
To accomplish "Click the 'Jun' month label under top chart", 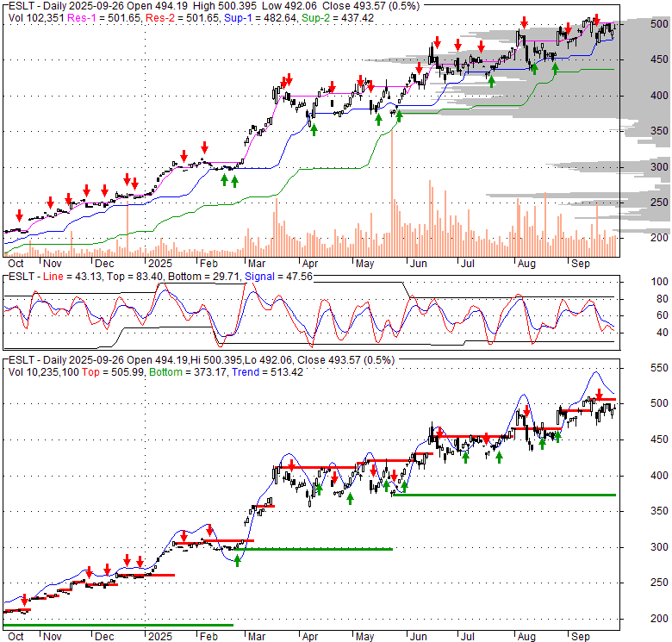I will click(x=418, y=264).
